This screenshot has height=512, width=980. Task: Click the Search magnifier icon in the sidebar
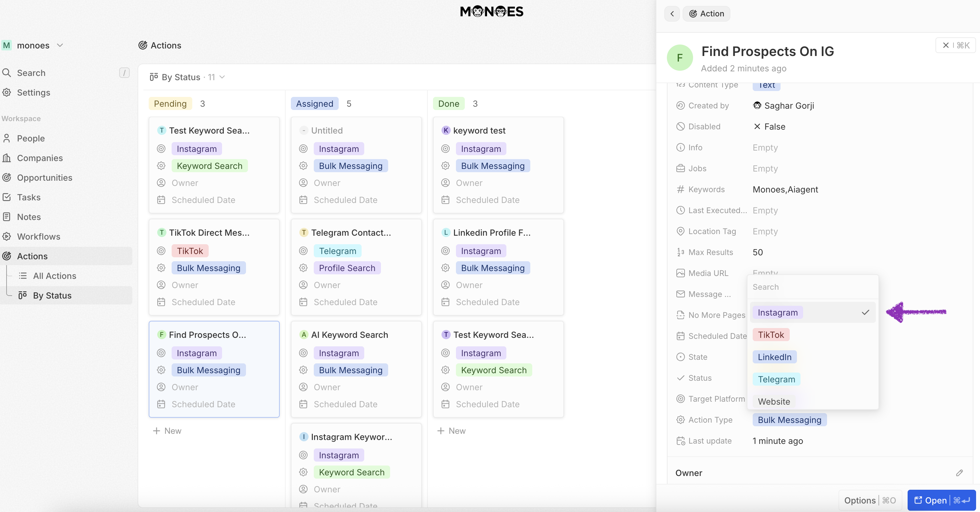(x=7, y=73)
